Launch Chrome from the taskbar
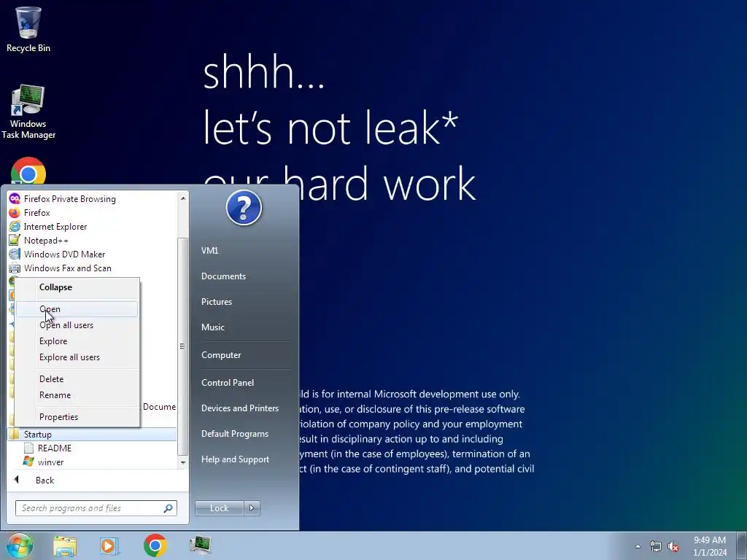 click(155, 545)
